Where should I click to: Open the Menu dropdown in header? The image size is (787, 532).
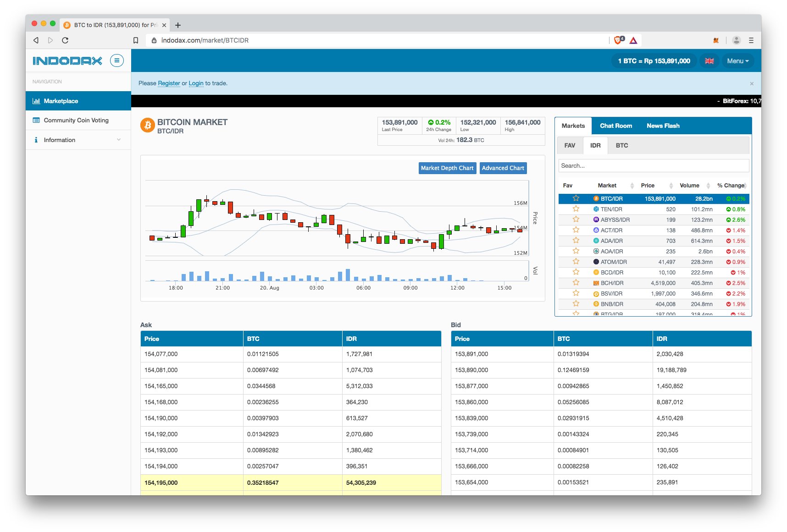click(x=738, y=61)
